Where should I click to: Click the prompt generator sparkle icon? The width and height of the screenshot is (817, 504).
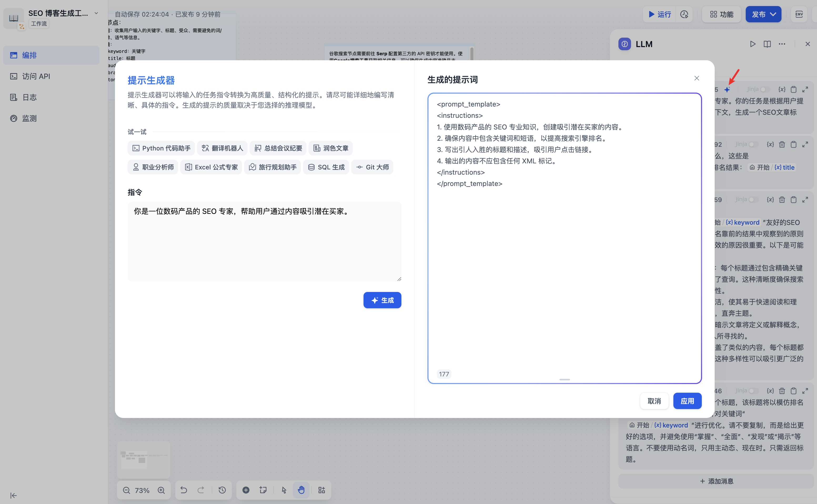pyautogui.click(x=727, y=89)
